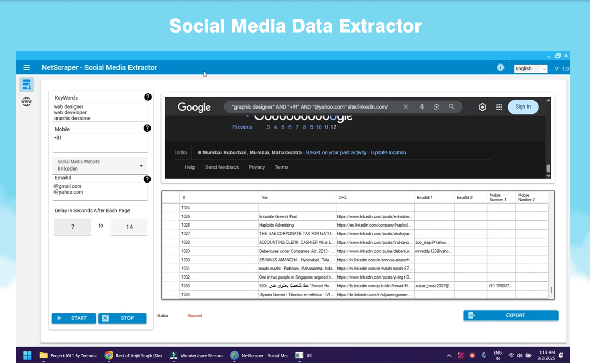The width and height of the screenshot is (590, 364).
Task: Click the URL column header
Action: click(375, 197)
